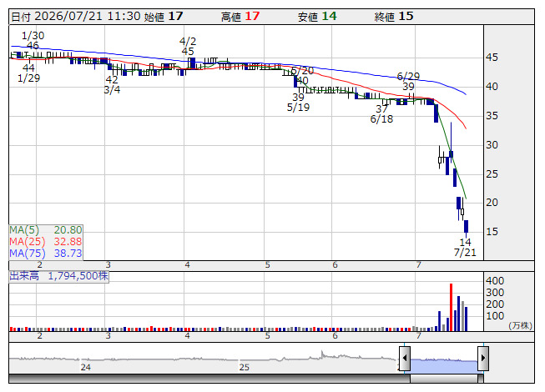Click the 5/19 annotation labeled 39
This screenshot has height=392, width=545.
tap(298, 102)
